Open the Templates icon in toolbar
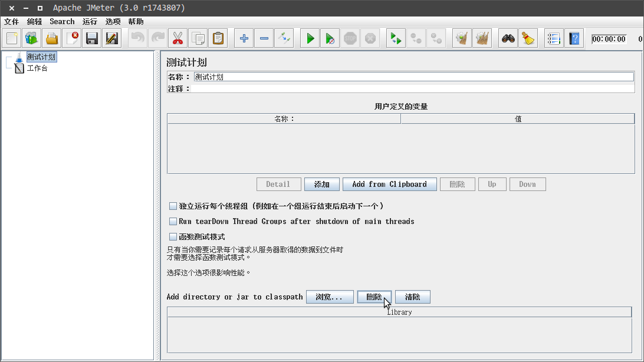This screenshot has width=644, height=362. pyautogui.click(x=32, y=38)
